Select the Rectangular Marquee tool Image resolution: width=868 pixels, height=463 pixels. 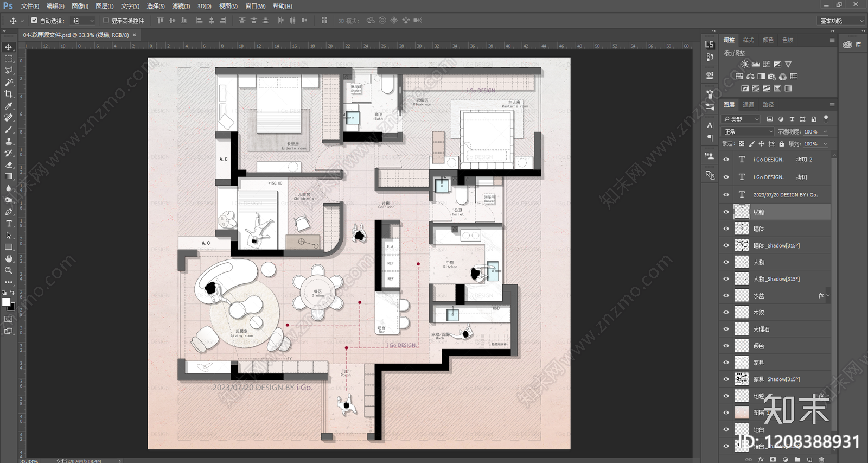(x=9, y=59)
